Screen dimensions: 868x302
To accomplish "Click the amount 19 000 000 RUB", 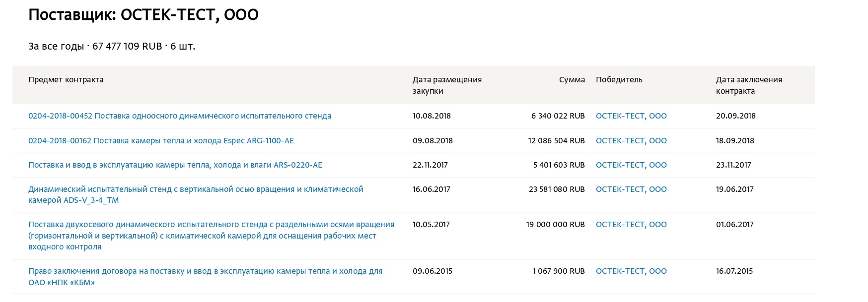I will click(556, 225).
